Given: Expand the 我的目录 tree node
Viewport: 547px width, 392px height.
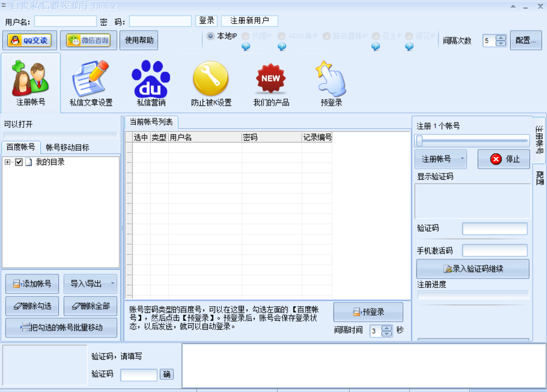Looking at the screenshot, I should (8, 162).
